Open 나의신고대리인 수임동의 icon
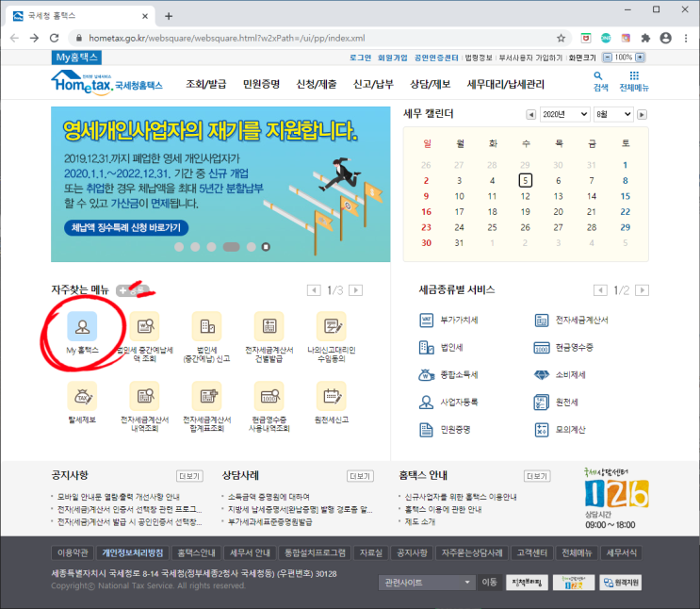 coord(332,326)
